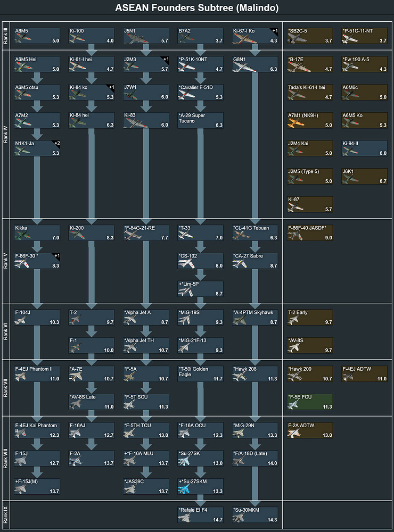
Task: Choose the T-50i Golden Eagle card
Action: click(x=201, y=373)
